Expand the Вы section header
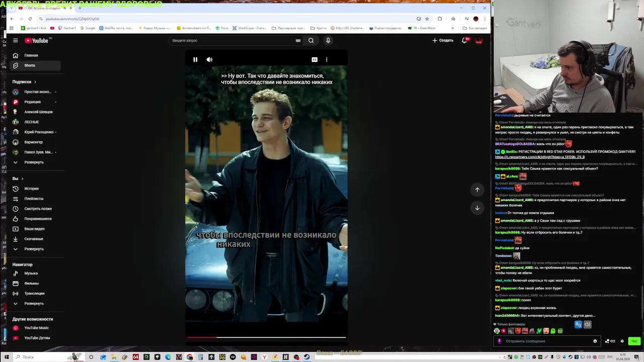Screen dimensions: 644x362 tap(18, 178)
